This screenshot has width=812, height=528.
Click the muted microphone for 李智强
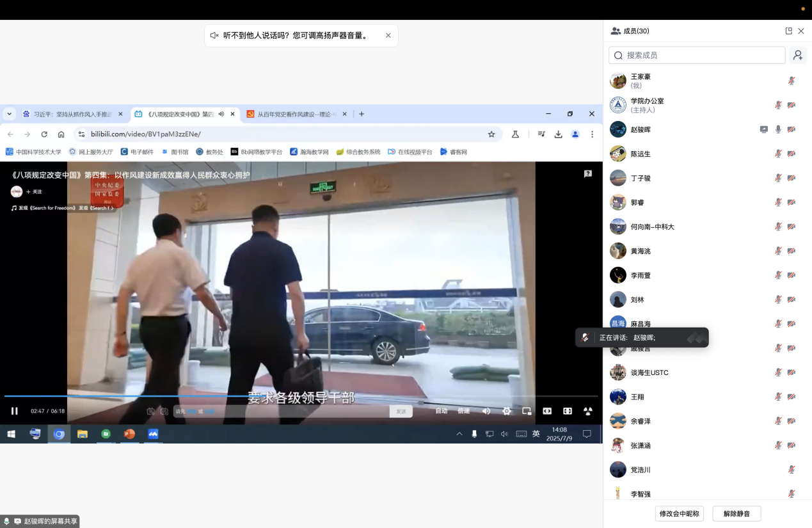click(x=792, y=494)
